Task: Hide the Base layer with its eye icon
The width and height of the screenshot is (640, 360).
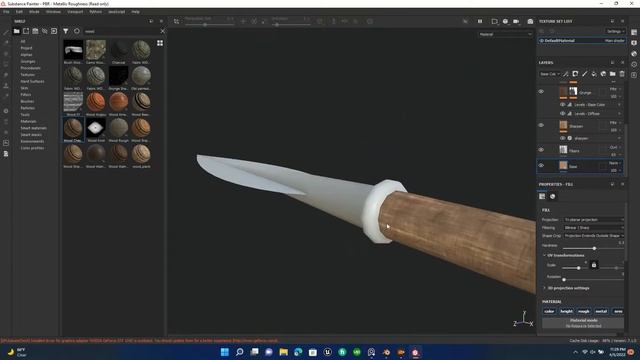Action: (541, 166)
